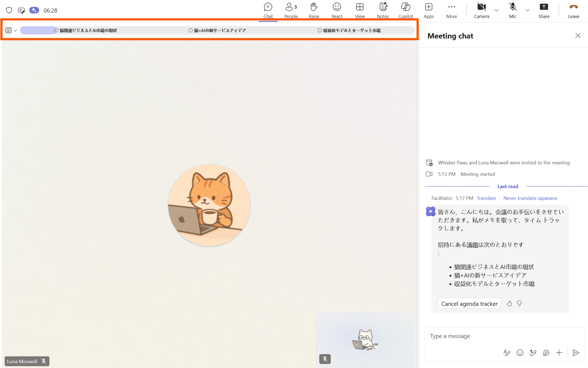The height and width of the screenshot is (368, 588).
Task: Click Cancel agenda tracker button
Action: point(469,304)
